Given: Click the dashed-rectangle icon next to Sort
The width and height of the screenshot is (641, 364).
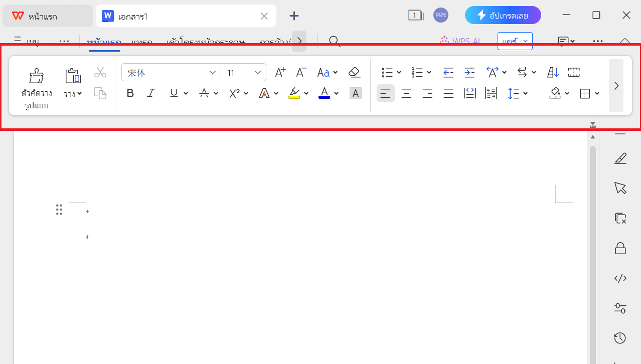Looking at the screenshot, I should 574,72.
